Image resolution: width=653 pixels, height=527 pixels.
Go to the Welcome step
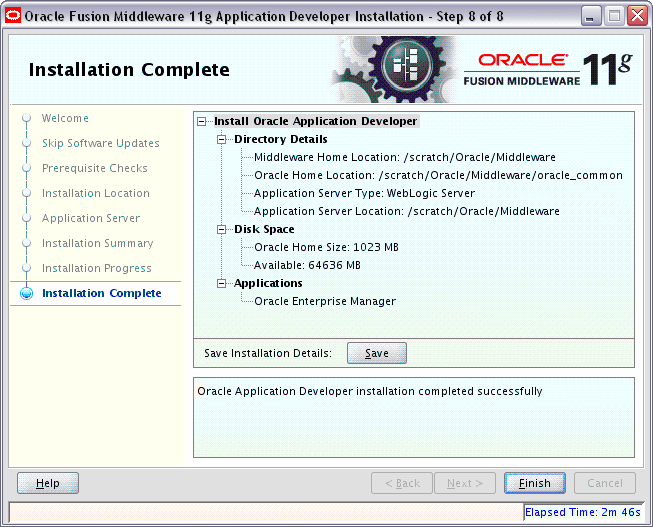click(65, 118)
